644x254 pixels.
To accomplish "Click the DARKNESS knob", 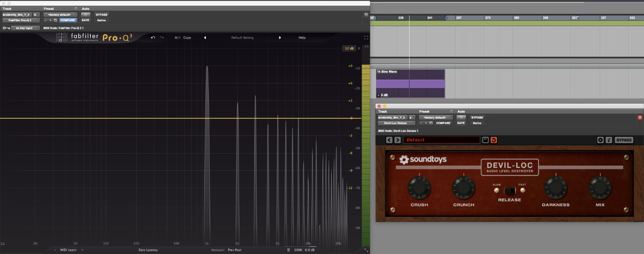I will (x=556, y=188).
